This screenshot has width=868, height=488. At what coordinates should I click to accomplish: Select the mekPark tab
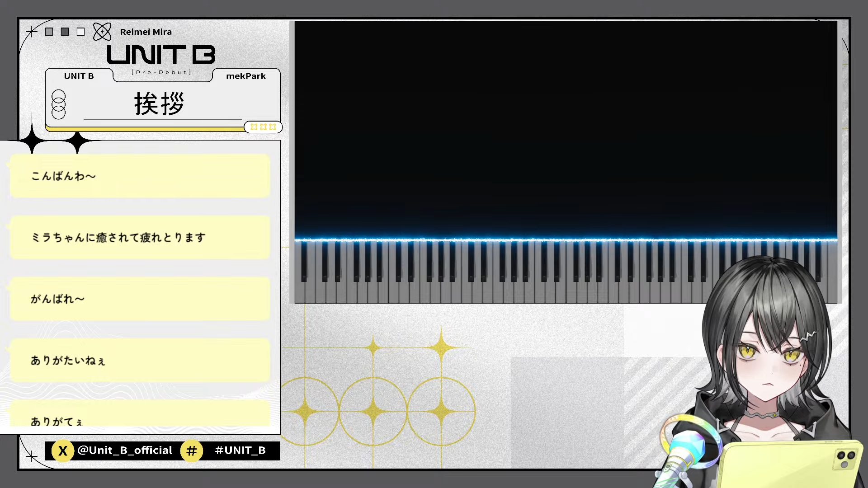coord(246,76)
